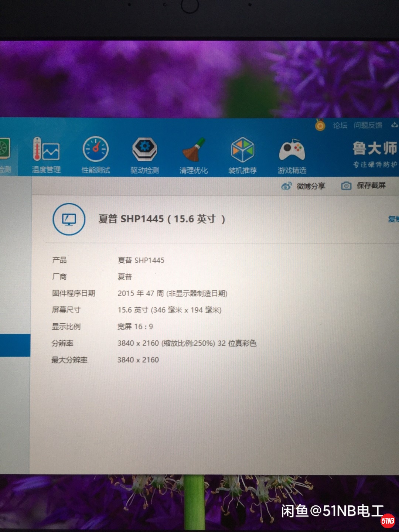This screenshot has width=399, height=532.
Task: Open the 问题反馈 feedback link
Action: (x=368, y=126)
